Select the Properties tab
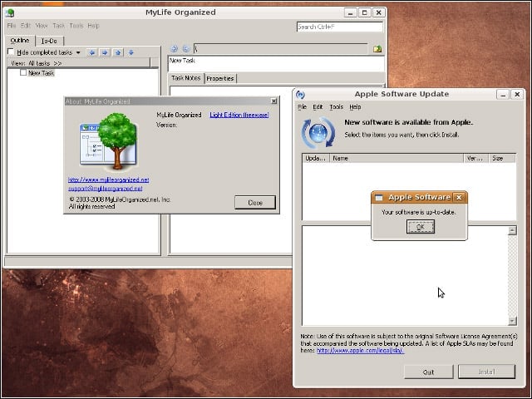Viewport: 532px width, 399px height. (x=220, y=78)
